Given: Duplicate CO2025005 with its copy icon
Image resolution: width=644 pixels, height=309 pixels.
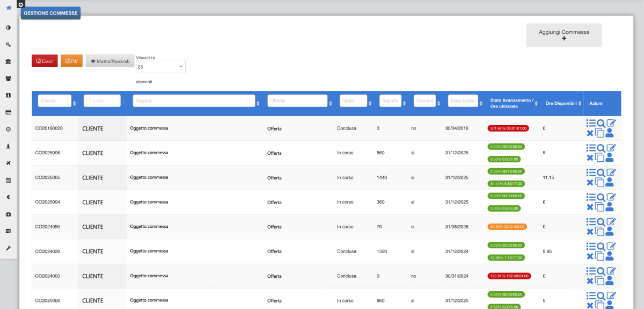Looking at the screenshot, I should point(600,183).
